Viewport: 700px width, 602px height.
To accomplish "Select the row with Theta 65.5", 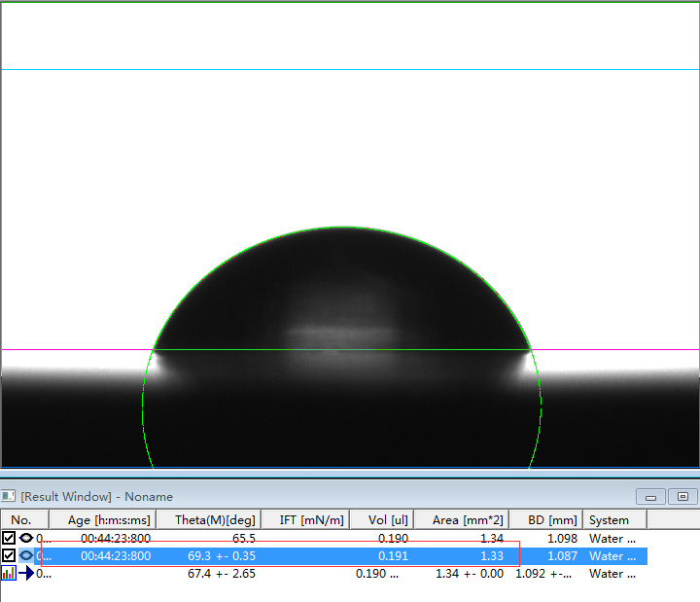I will [243, 538].
